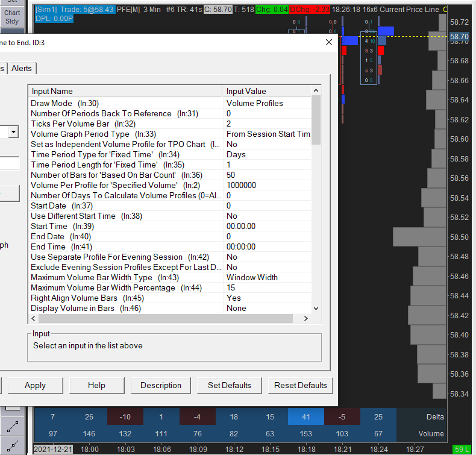476x455 pixels.
Task: Click inputs list scroll up arrow
Action: tap(316, 90)
